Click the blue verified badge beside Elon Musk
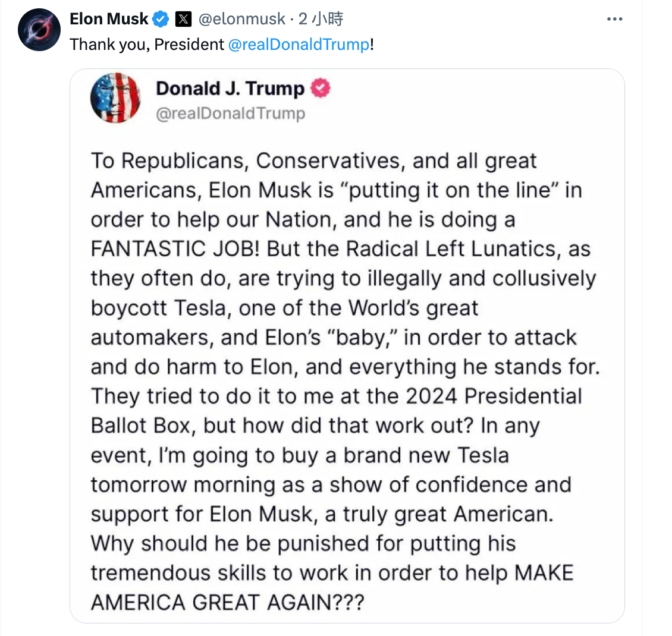 (x=161, y=19)
